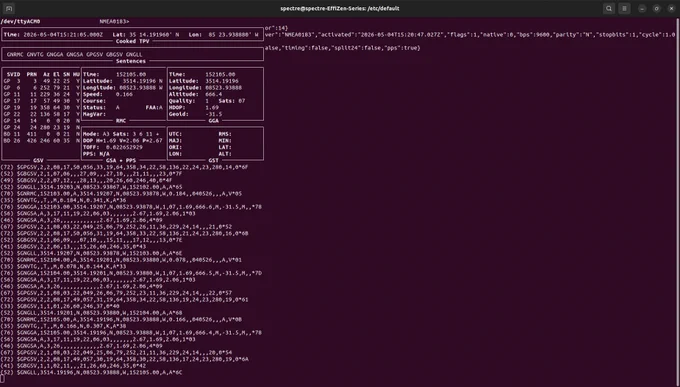Click the DOP H/V/P values line

click(123, 141)
